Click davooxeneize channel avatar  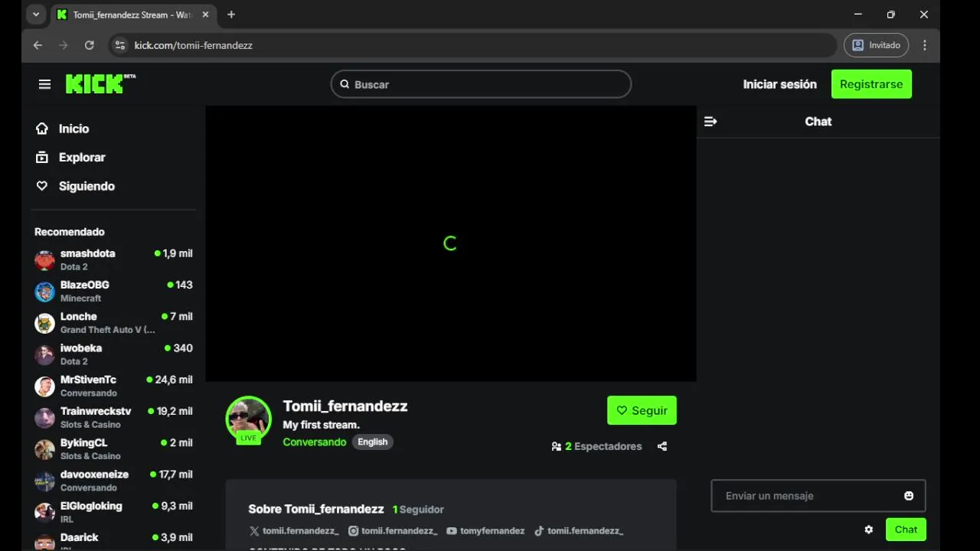pos(45,481)
